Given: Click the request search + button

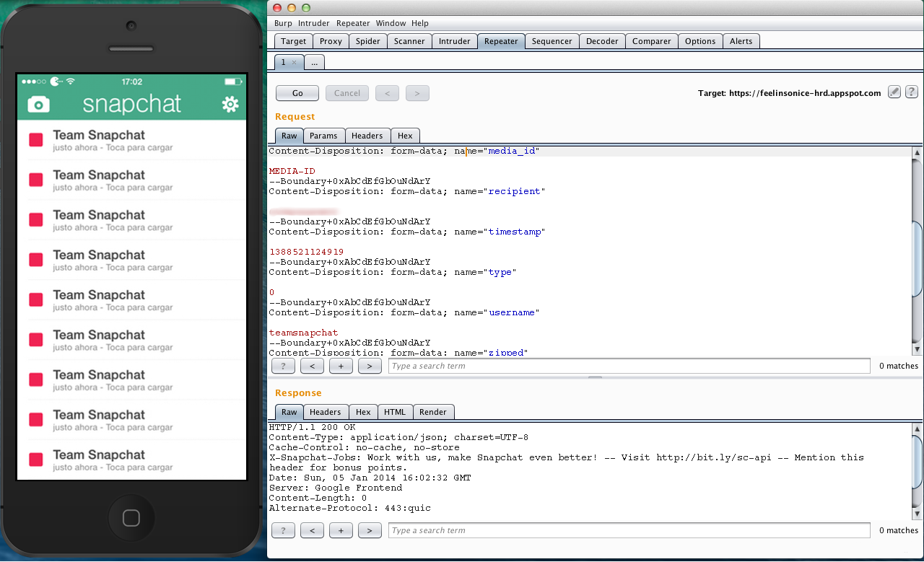Looking at the screenshot, I should click(x=341, y=366).
